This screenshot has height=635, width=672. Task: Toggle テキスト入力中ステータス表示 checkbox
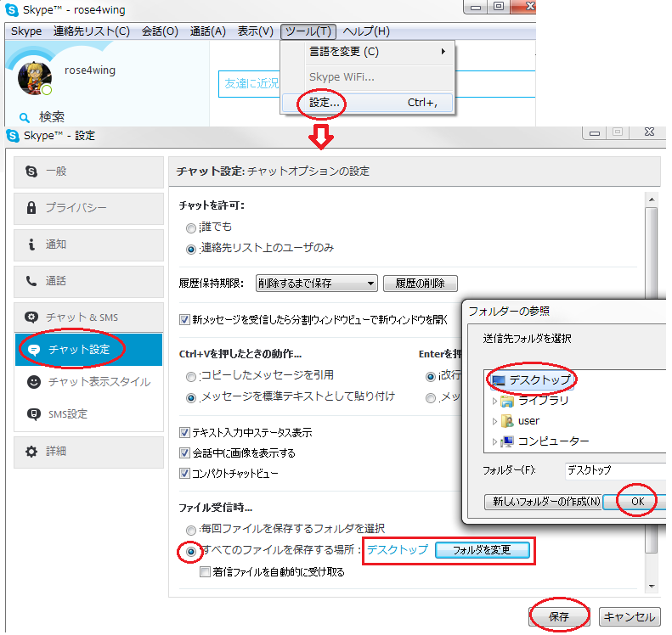(x=184, y=433)
